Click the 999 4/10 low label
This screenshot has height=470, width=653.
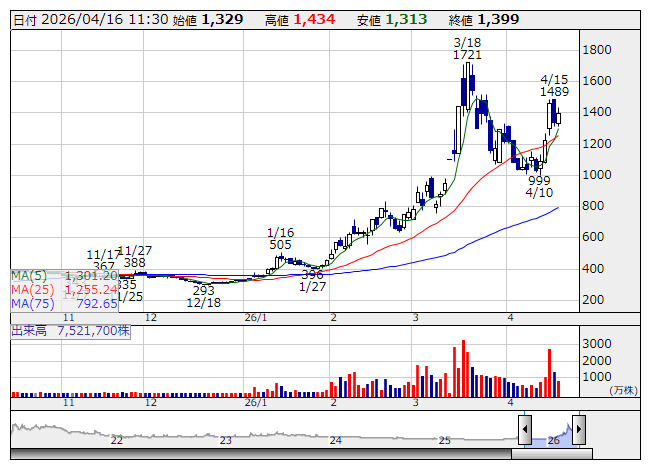539,187
